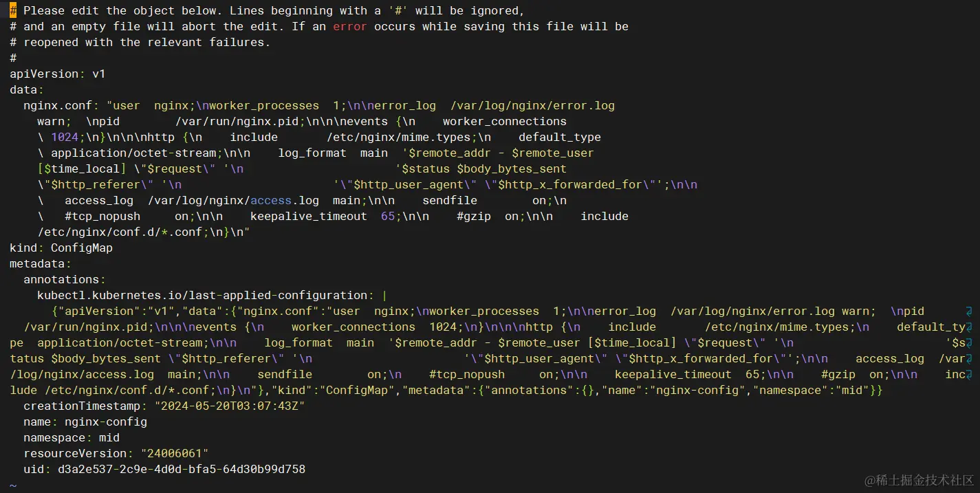Click the 'nginx.conf:' key
The width and height of the screenshot is (980, 493).
tap(61, 105)
